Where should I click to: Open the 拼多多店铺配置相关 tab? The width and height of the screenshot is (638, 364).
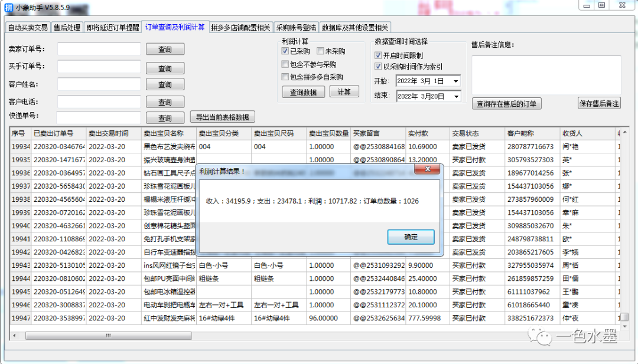[241, 27]
